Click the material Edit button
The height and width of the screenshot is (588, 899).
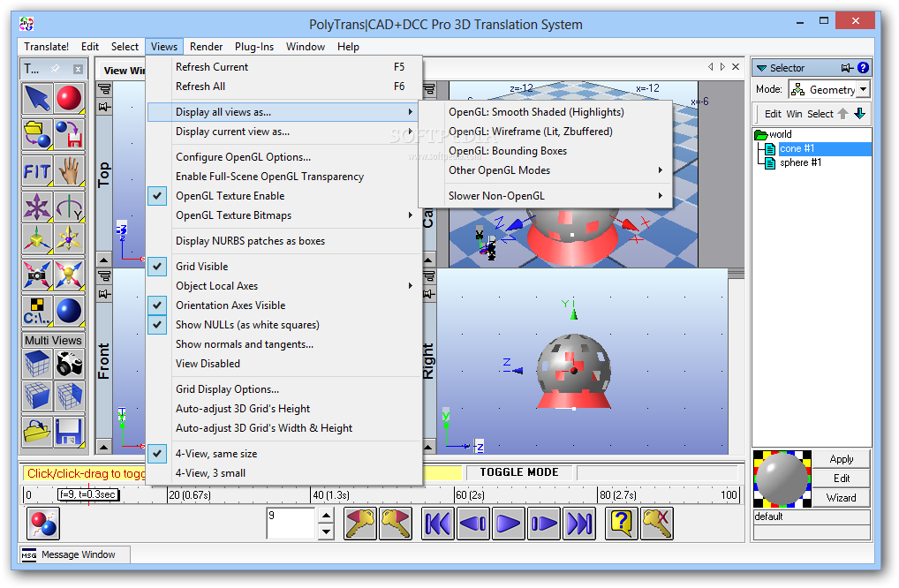841,479
